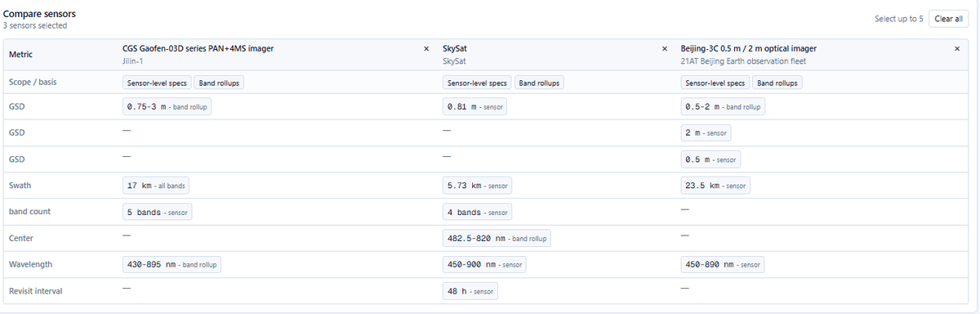This screenshot has width=980, height=314.
Task: Click the 5.73 km sensor swath value
Action: (478, 186)
